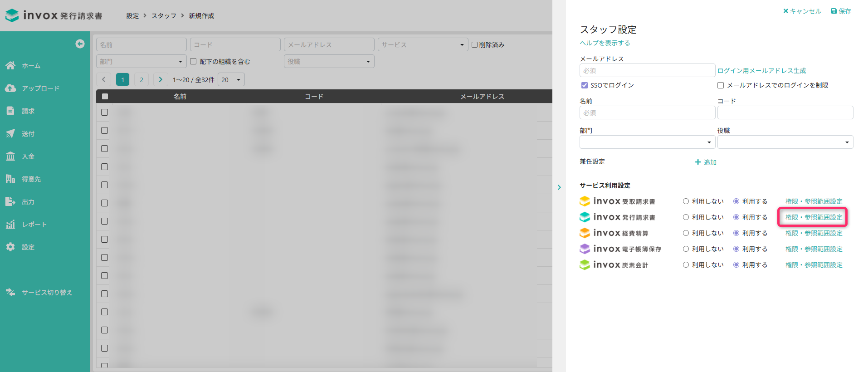868x372 pixels.
Task: Open the 請求 document icon
Action: [10, 111]
